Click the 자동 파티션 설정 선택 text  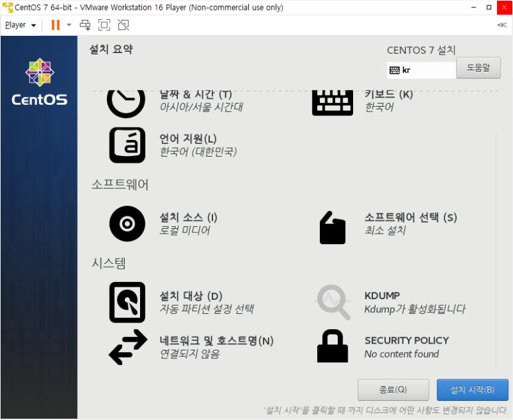(x=206, y=309)
